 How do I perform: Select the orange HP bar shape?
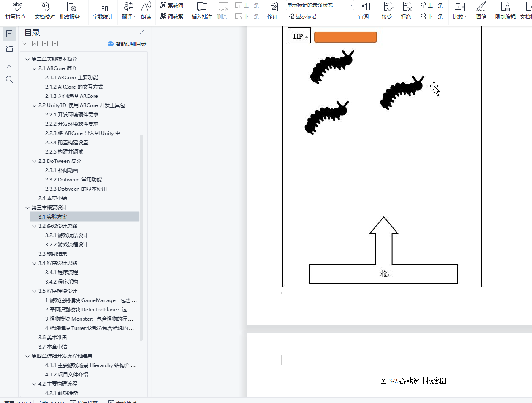pos(345,37)
